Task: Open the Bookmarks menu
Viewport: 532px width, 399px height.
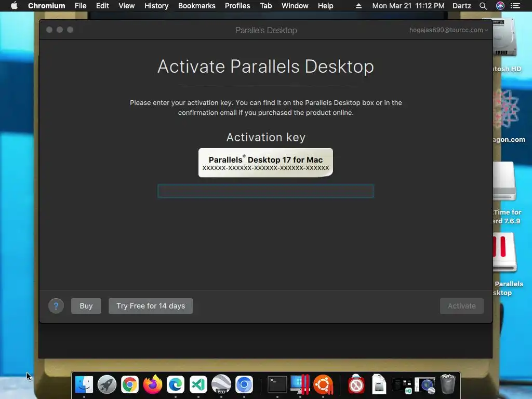Action: (197, 6)
